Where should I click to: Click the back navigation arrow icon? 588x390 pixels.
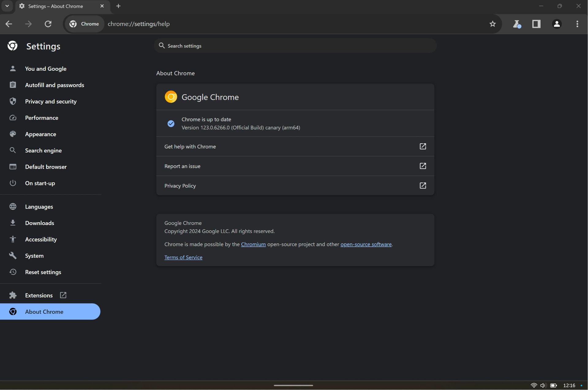8,24
